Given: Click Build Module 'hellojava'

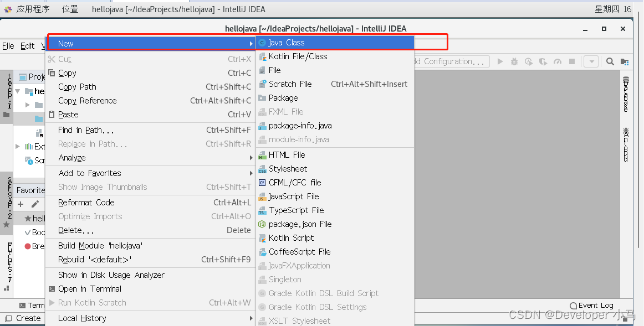Looking at the screenshot, I should point(150,246).
